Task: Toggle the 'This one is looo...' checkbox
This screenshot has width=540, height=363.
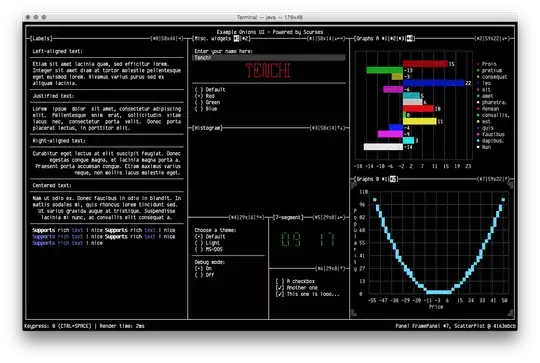Action: click(307, 294)
